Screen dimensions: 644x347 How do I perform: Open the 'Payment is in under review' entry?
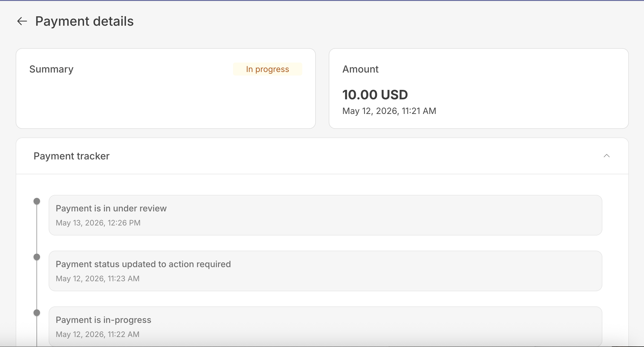(x=325, y=215)
